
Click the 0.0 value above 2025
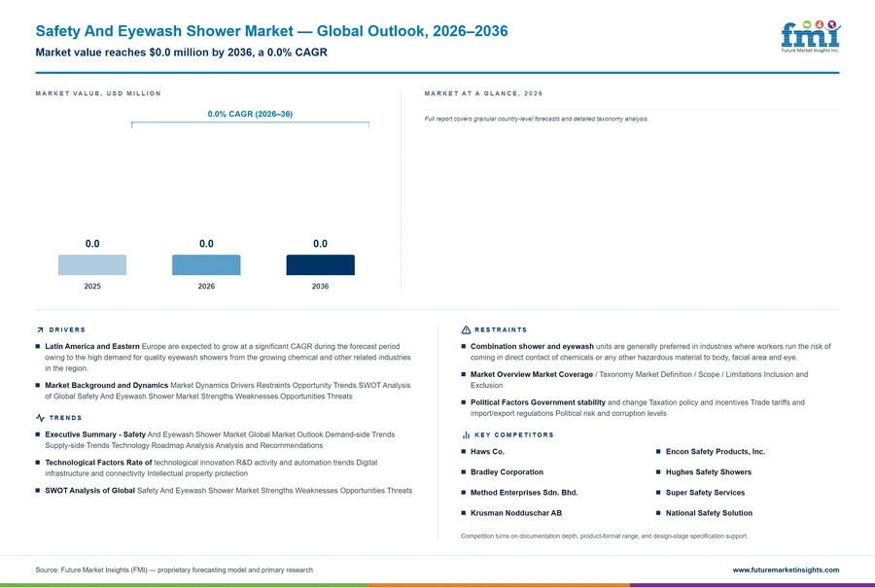[92, 244]
